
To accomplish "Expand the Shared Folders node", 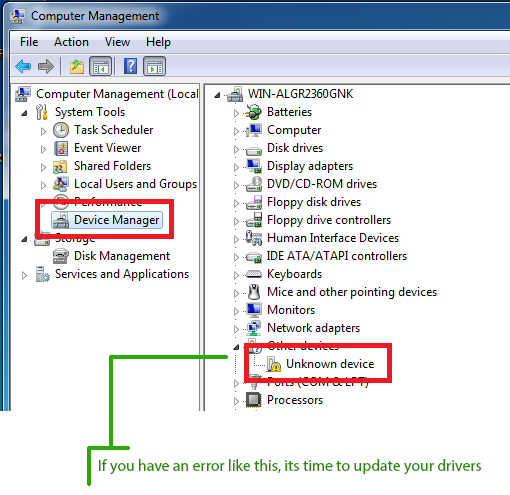I will pyautogui.click(x=43, y=167).
